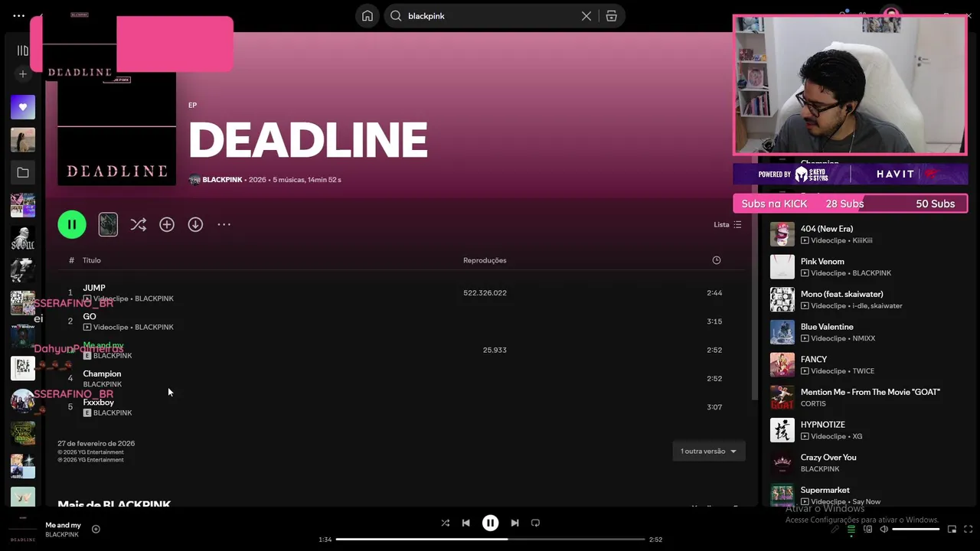The image size is (980, 551).
Task: Clear the blackpink search with the X
Action: coord(586,16)
